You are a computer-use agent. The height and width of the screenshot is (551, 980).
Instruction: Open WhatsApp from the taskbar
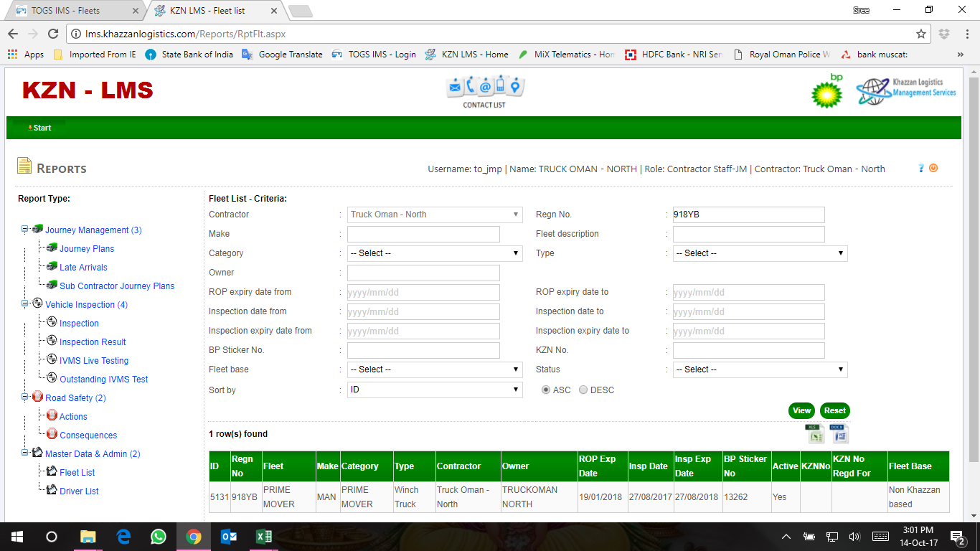158,537
